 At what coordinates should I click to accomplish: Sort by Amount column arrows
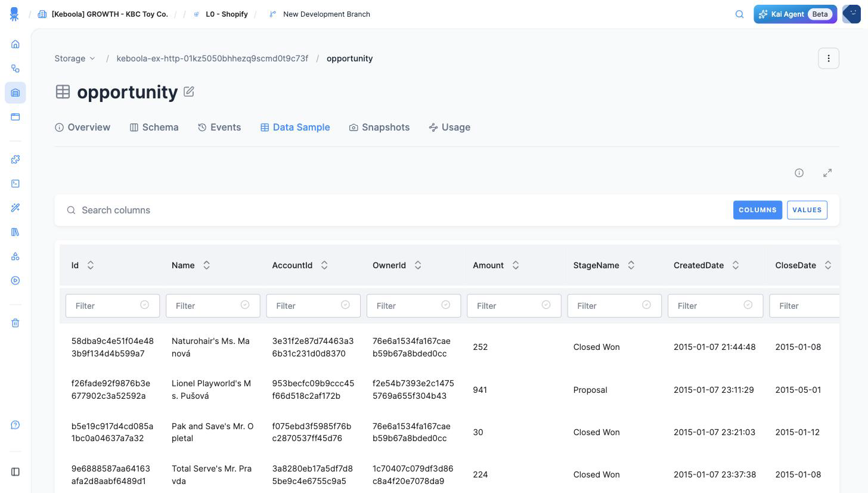tap(516, 265)
